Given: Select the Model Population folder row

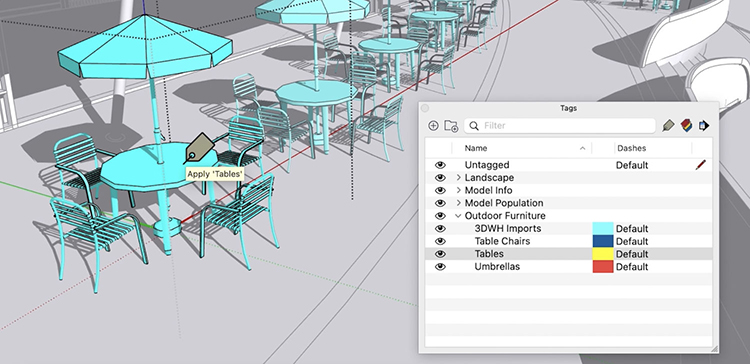Looking at the screenshot, I should coord(569,203).
